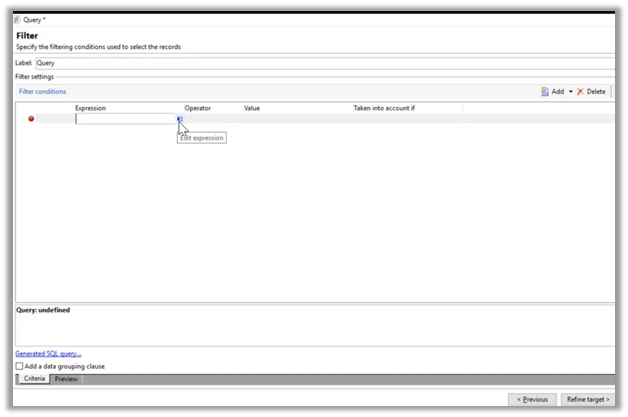The image size is (628, 417).
Task: Click the Filter conditions link
Action: (x=42, y=91)
